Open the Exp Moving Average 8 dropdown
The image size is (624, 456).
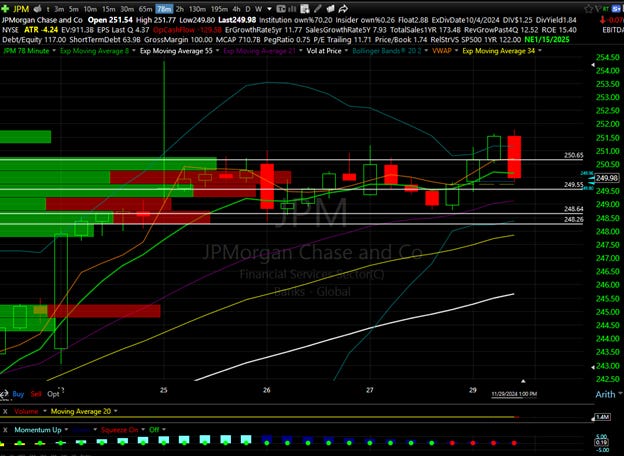[133, 51]
